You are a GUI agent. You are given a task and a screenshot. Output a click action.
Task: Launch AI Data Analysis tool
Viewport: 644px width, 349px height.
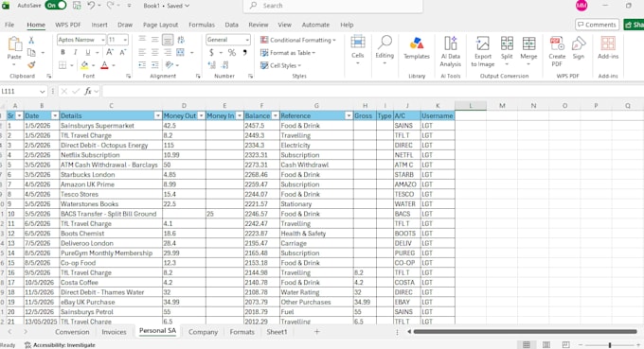pyautogui.click(x=450, y=51)
